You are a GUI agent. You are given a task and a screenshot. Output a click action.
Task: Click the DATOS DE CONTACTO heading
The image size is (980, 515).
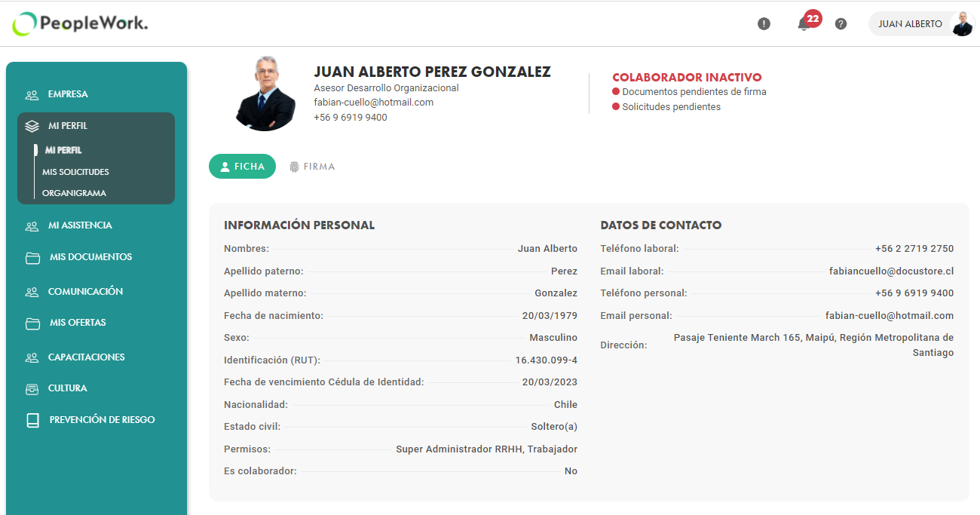coord(661,225)
